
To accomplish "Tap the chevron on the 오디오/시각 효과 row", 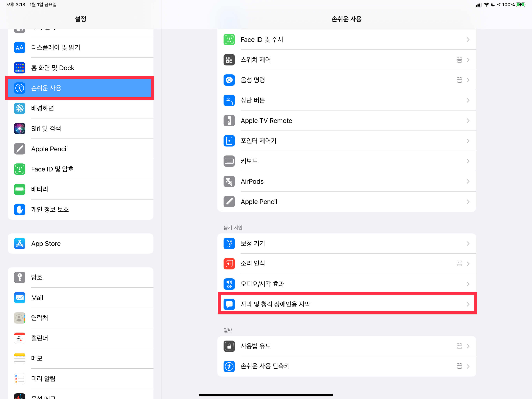I will (x=468, y=284).
